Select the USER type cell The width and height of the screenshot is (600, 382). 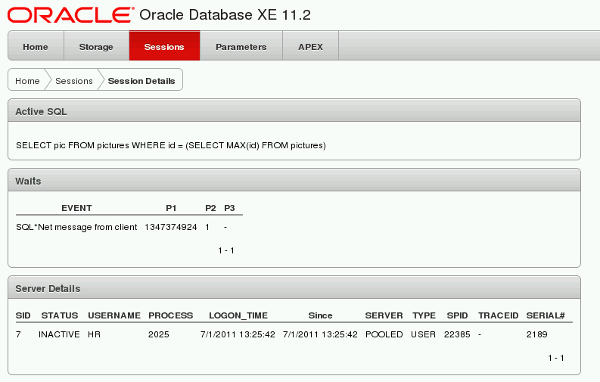pos(423,335)
